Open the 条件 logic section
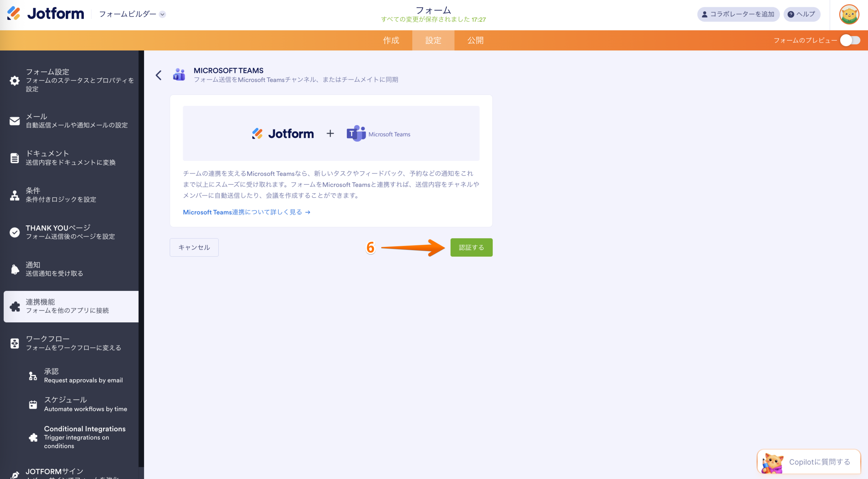868x479 pixels. pyautogui.click(x=71, y=195)
